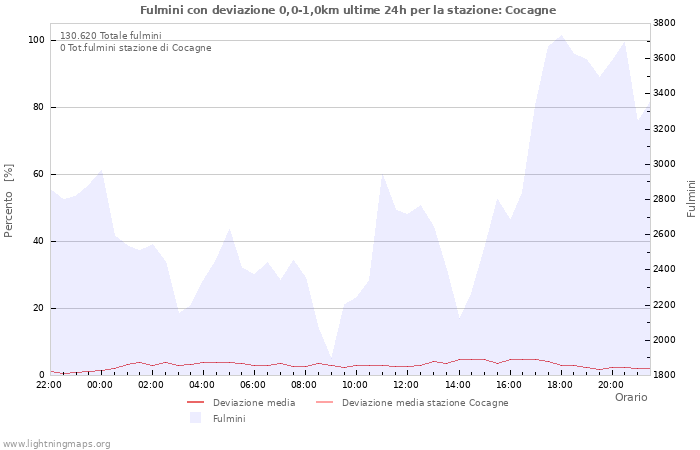Click the 60 percent axis value
The width and height of the screenshot is (700, 450).
38,174
